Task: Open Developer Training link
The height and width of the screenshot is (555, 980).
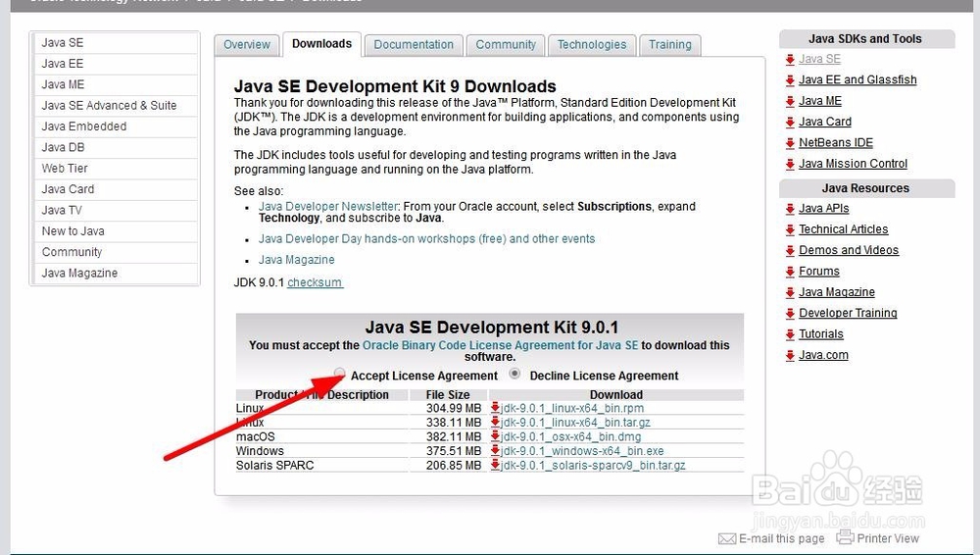Action: 848,313
